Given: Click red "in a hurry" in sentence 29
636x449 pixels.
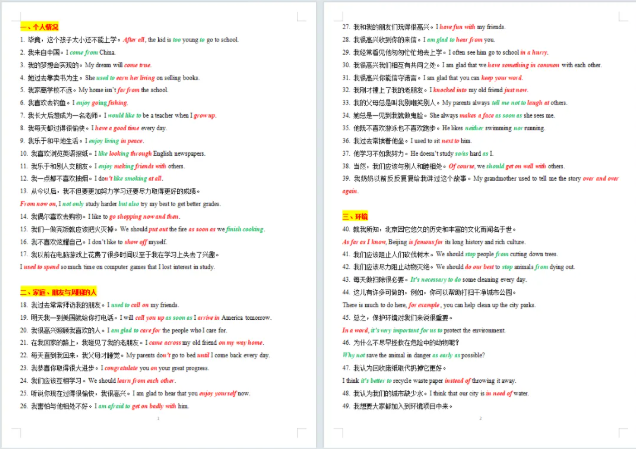Looking at the screenshot, I should tap(534, 52).
